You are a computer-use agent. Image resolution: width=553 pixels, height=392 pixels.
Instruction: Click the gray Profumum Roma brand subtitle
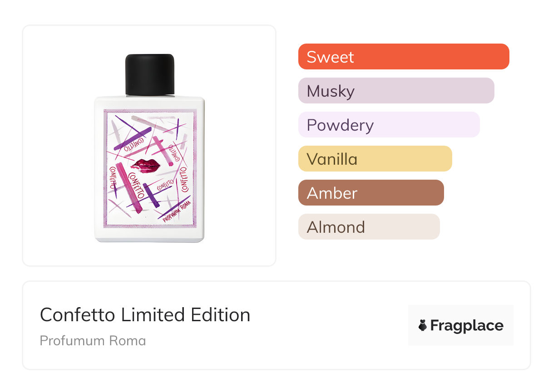point(93,340)
